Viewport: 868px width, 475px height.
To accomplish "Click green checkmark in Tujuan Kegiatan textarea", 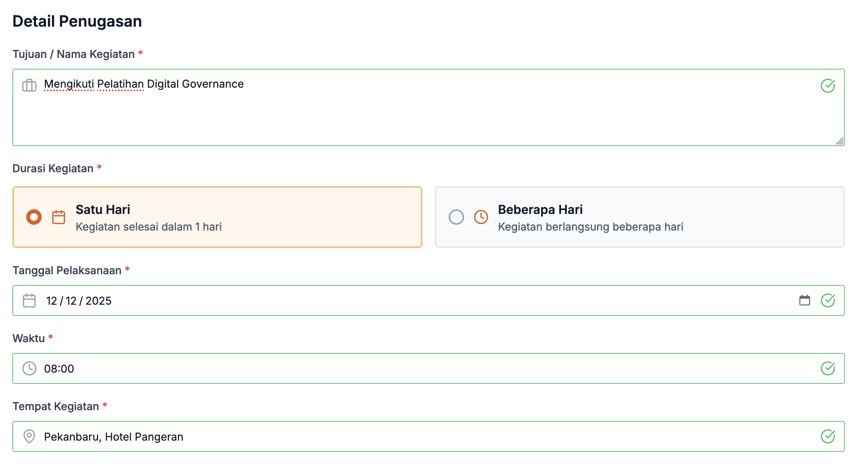I will [827, 85].
